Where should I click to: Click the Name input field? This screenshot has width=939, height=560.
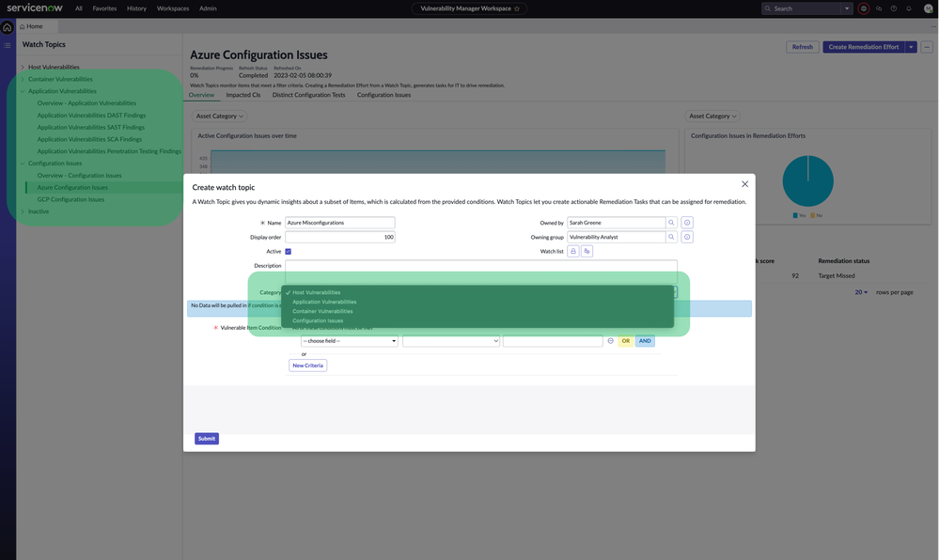[339, 222]
